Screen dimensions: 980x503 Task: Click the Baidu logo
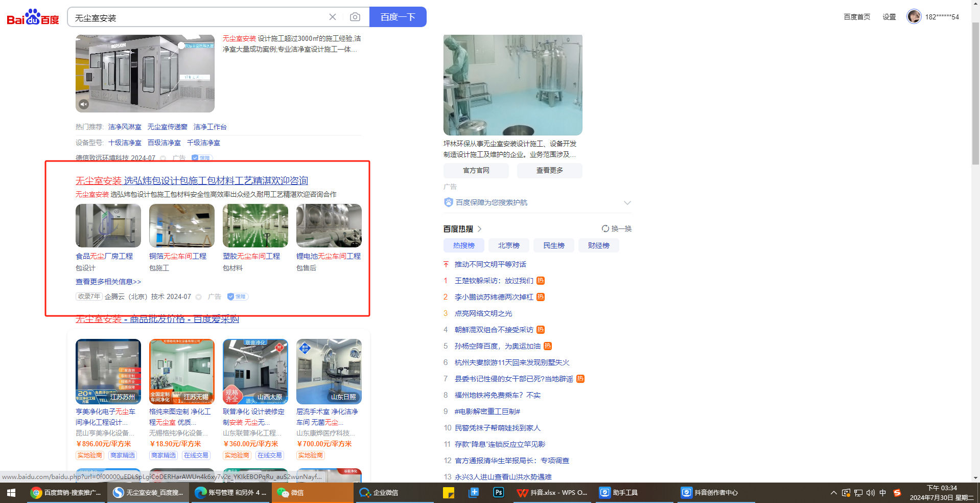[33, 17]
